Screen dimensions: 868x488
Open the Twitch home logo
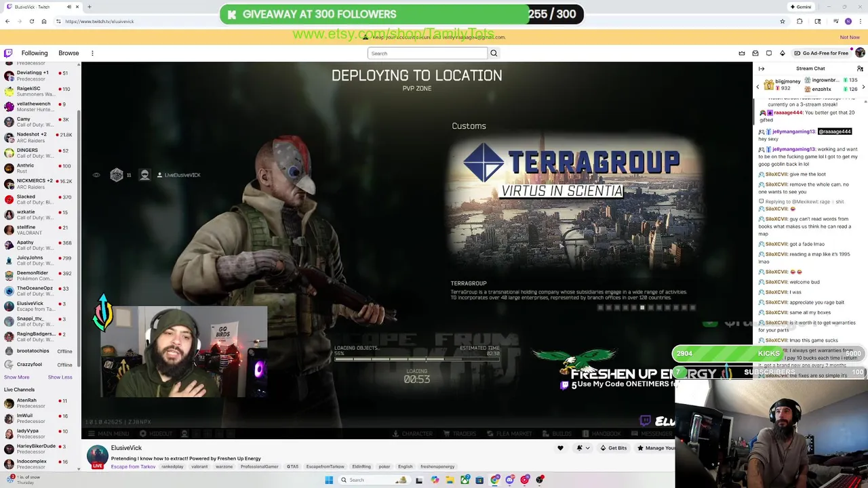point(8,53)
